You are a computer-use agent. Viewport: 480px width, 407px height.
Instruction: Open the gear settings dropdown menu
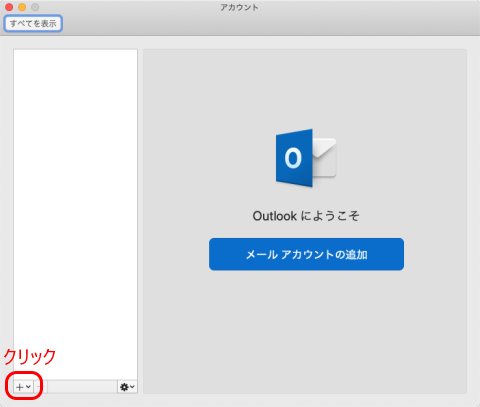pos(127,387)
